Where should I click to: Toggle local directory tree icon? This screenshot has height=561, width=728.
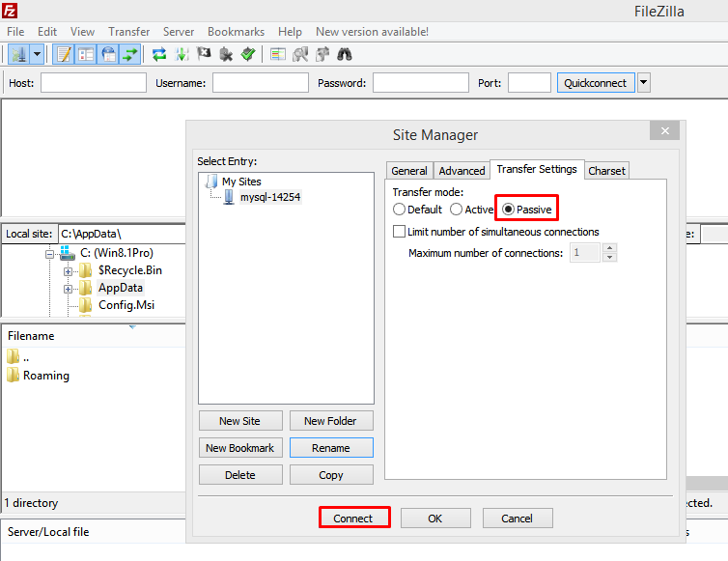[x=86, y=55]
